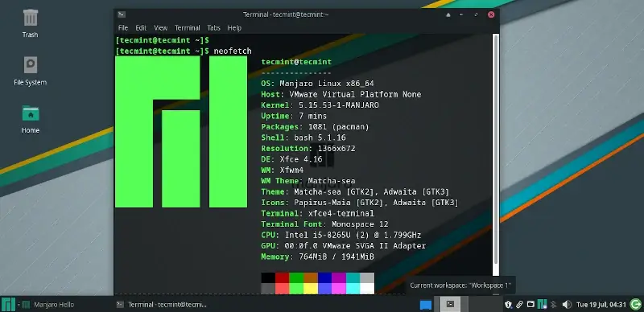Click the WM: Xfwm4 line

coord(283,170)
